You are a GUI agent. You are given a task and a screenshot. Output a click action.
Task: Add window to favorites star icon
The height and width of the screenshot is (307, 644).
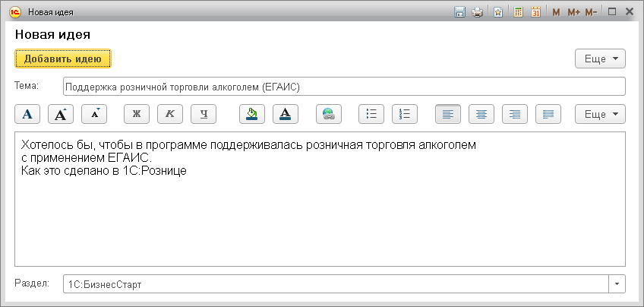pos(498,12)
